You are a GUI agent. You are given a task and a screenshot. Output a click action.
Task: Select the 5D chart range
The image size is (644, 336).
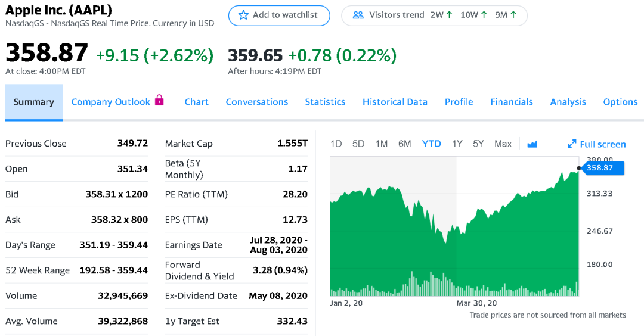[358, 144]
